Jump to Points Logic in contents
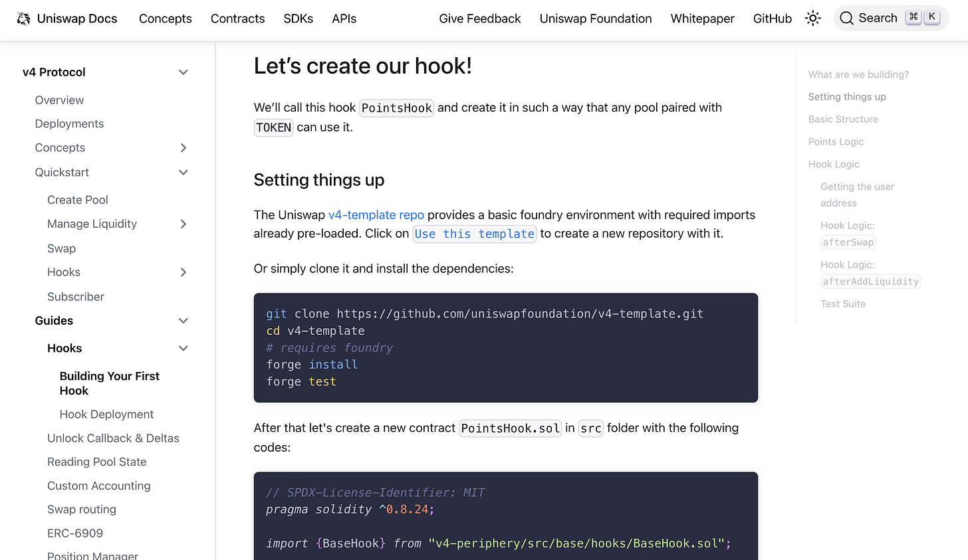The width and height of the screenshot is (968, 560). pos(836,142)
